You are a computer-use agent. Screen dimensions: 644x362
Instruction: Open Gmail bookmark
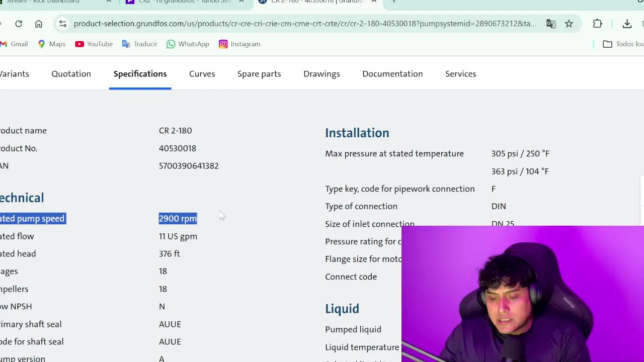point(14,44)
